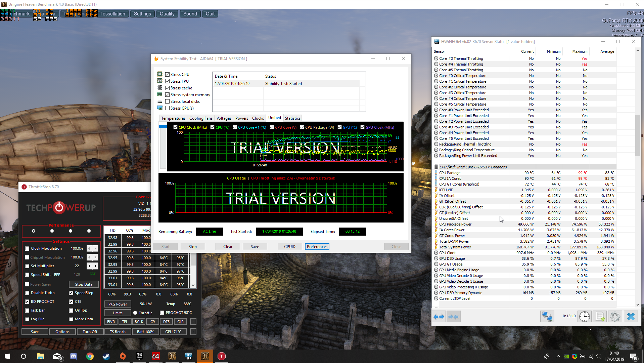Uncheck Stress FPU option
The image size is (644, 363).
point(167,81)
